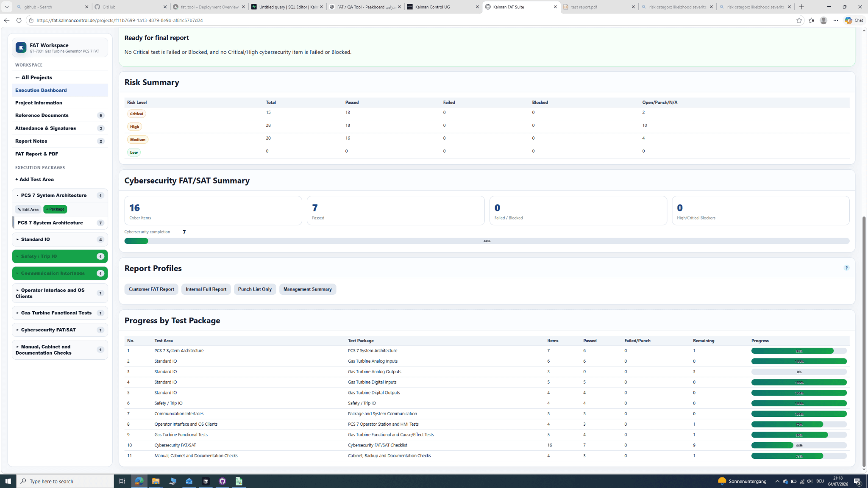
Task: Go back to All Projects
Action: (60, 78)
